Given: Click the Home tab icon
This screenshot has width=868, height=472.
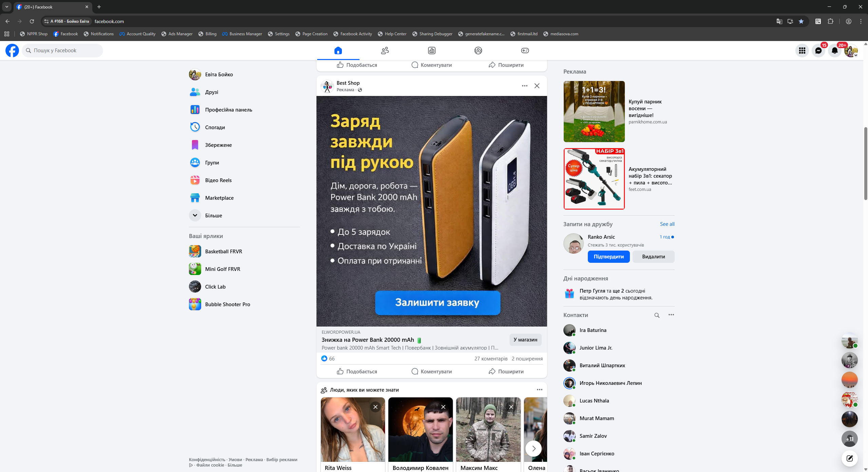Looking at the screenshot, I should tap(338, 51).
